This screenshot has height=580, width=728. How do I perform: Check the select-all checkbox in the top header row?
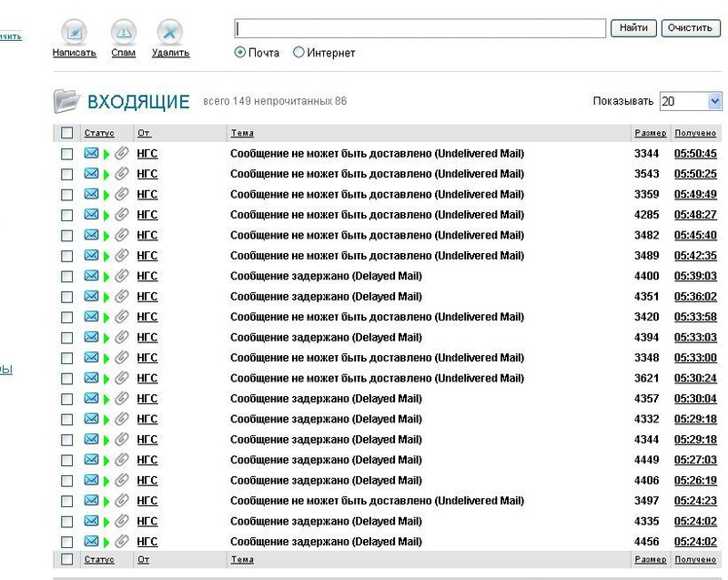click(66, 133)
